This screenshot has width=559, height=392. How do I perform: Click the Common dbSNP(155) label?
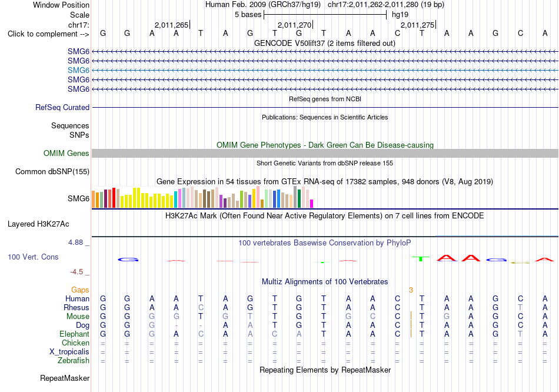click(52, 171)
